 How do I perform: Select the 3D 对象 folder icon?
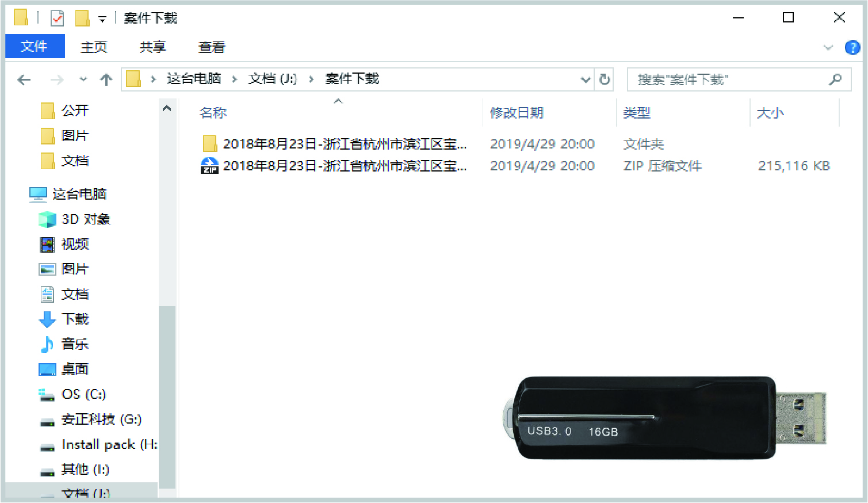tap(47, 219)
